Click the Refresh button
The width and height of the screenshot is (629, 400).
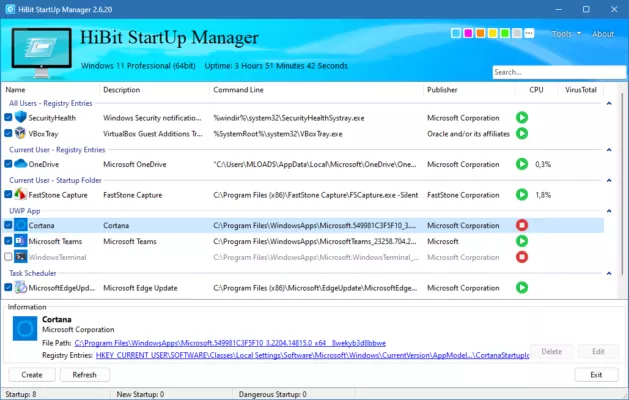[x=85, y=375]
